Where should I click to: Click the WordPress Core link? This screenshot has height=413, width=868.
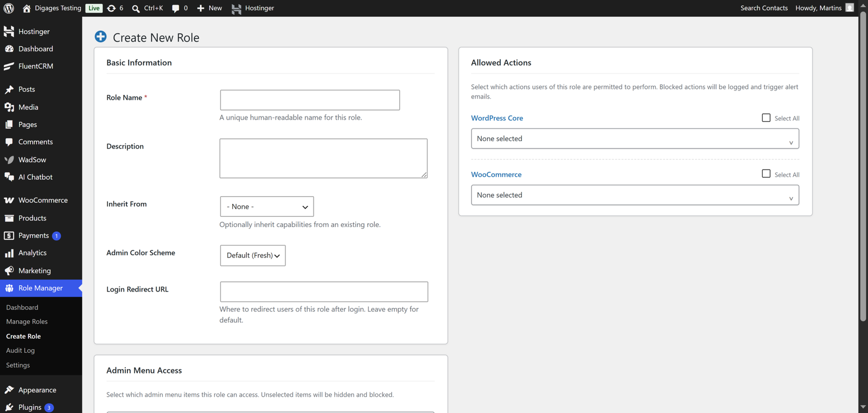pos(497,118)
